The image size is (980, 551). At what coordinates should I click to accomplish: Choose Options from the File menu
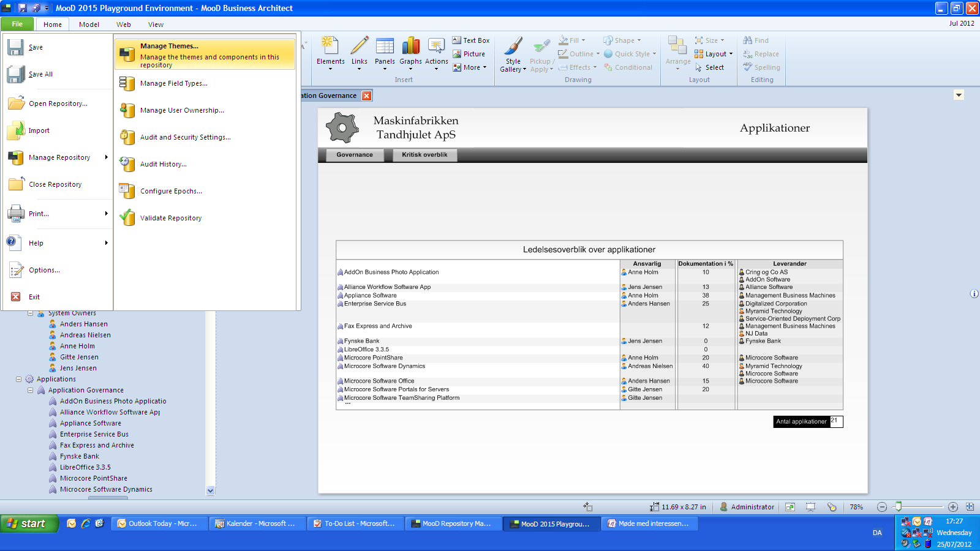coord(44,270)
